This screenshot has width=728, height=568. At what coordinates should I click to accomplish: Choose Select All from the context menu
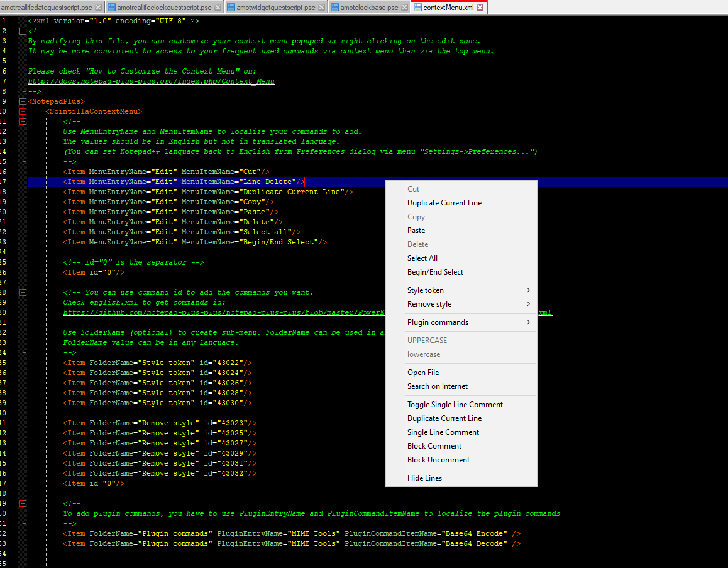pyautogui.click(x=461, y=258)
